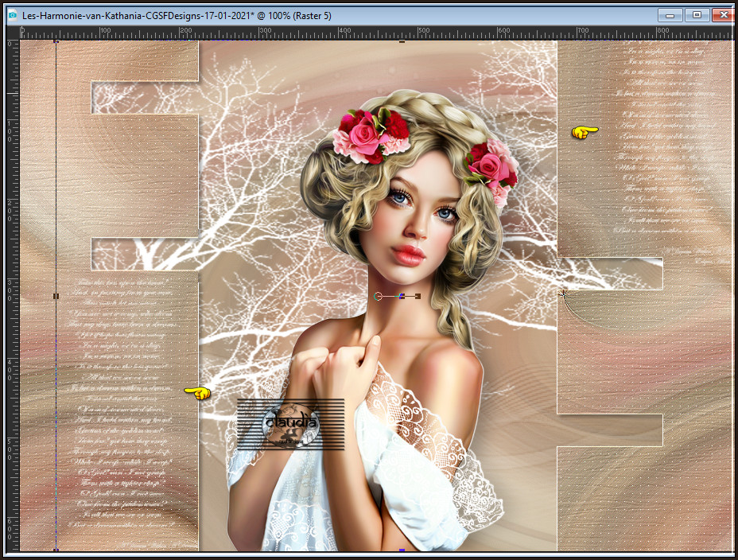Click the image title text in the title bar
The height and width of the screenshot is (560, 738).
point(177,16)
